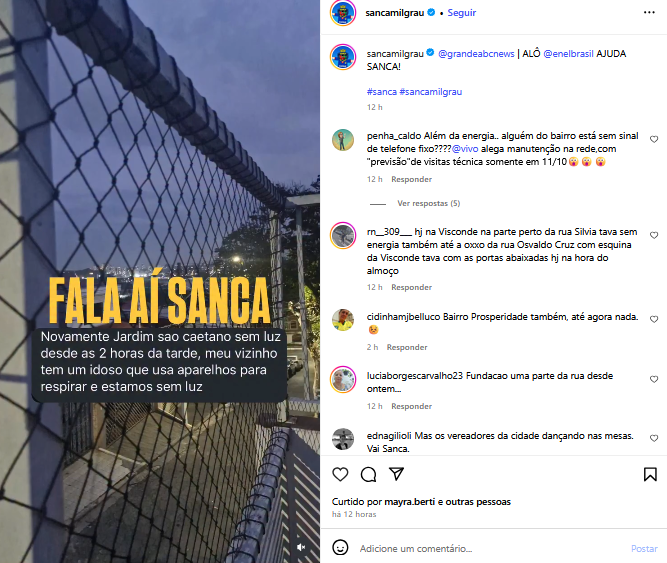
Task: Open emoji picker smiley icon
Action: pyautogui.click(x=340, y=547)
